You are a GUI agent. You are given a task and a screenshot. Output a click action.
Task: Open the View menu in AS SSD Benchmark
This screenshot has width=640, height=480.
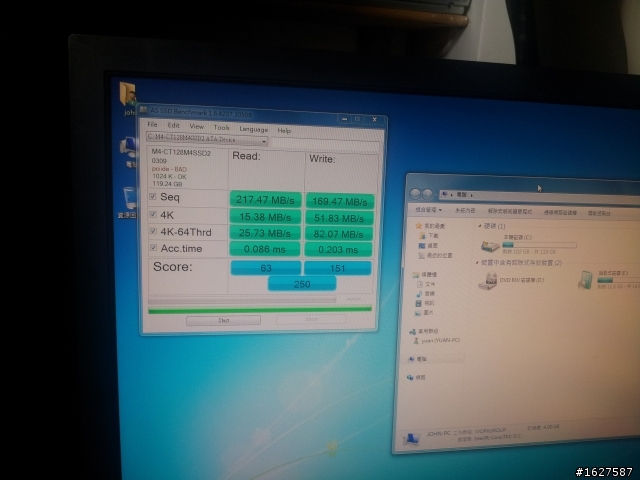pos(196,127)
